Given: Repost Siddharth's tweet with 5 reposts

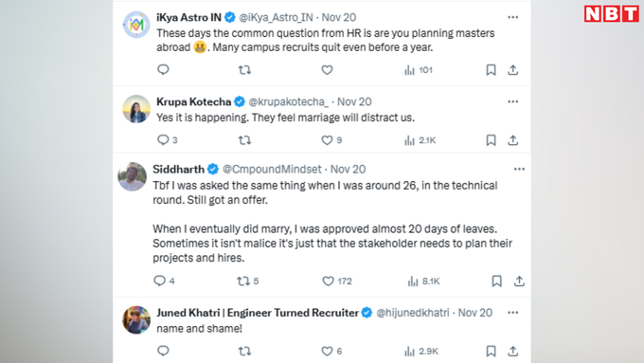Looking at the screenshot, I should pyautogui.click(x=248, y=281).
